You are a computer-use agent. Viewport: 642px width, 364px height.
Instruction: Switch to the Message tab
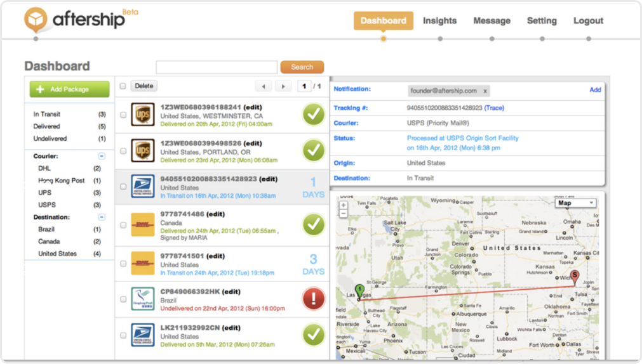point(492,20)
